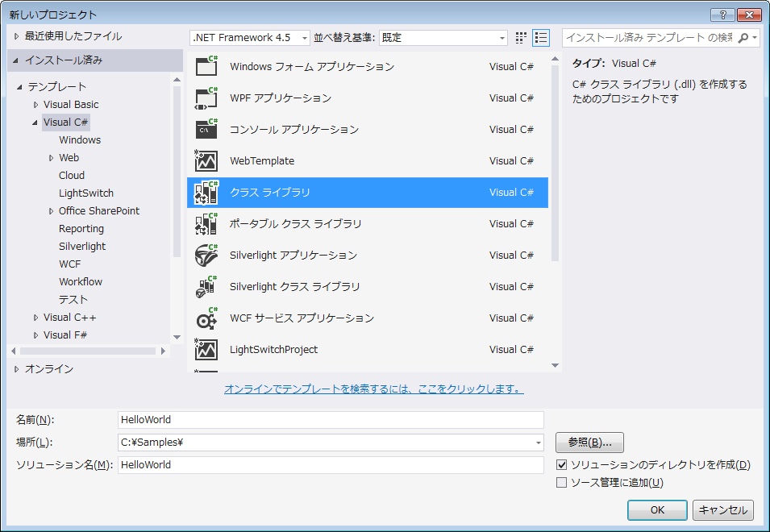This screenshot has width=770, height=532.
Task: Select the LightSwitchProject template icon
Action: click(x=206, y=350)
